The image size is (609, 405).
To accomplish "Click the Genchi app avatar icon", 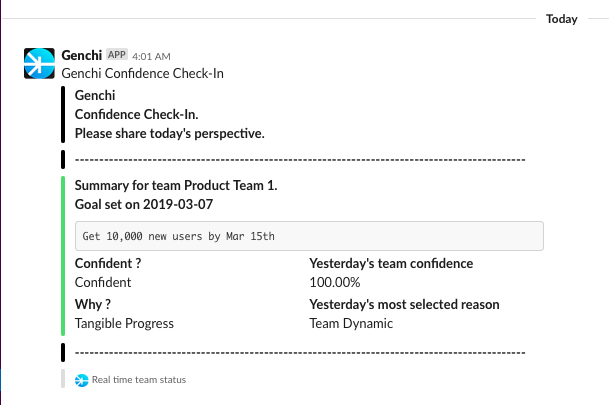I will click(x=40, y=63).
